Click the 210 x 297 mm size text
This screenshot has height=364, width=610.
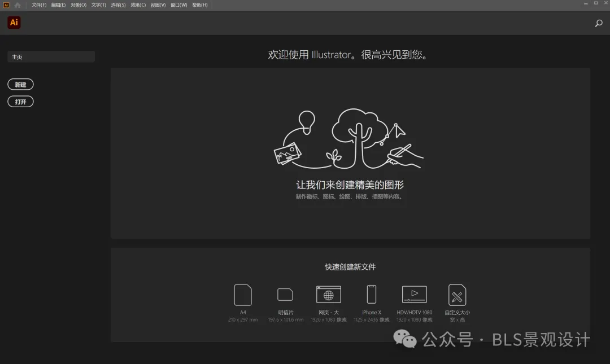pos(243,319)
